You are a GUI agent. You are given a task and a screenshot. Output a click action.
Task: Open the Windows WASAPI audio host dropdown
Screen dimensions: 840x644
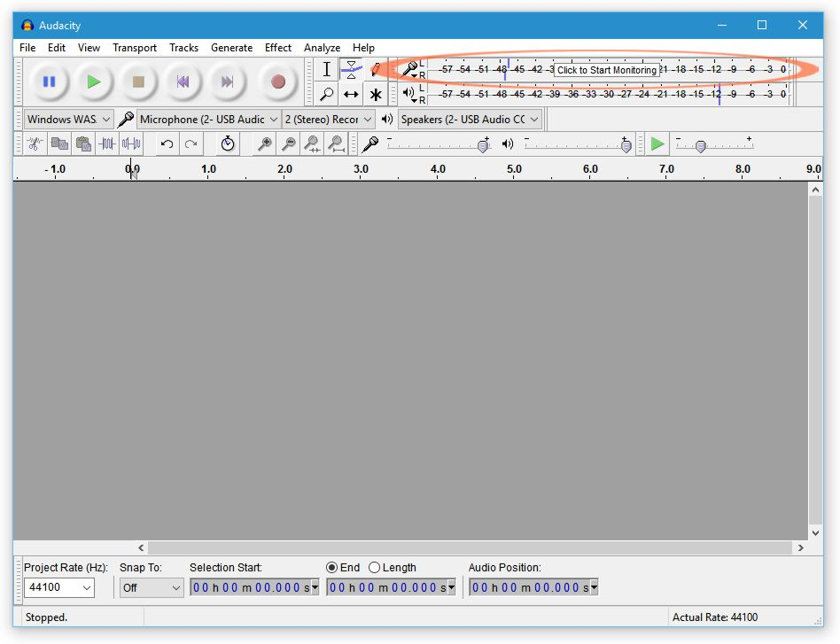pos(68,119)
